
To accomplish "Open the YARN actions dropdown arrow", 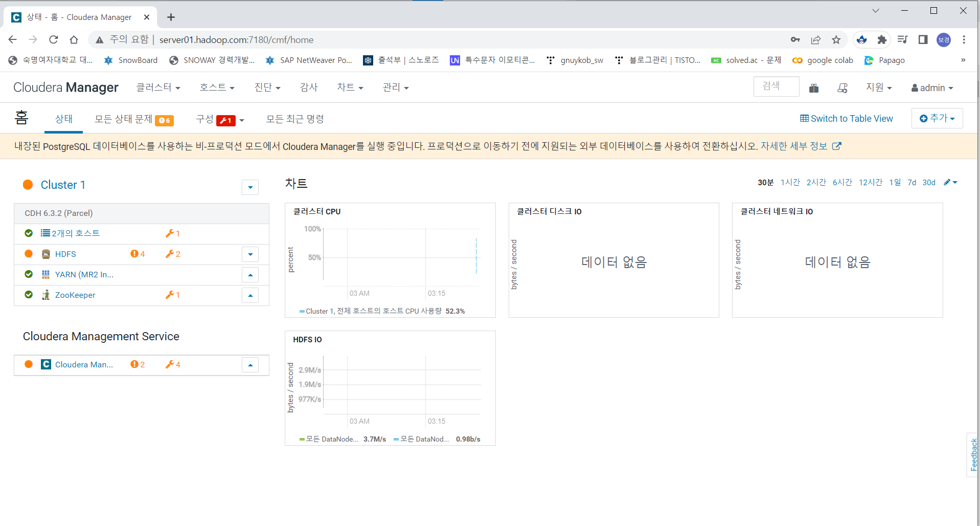I will point(250,275).
